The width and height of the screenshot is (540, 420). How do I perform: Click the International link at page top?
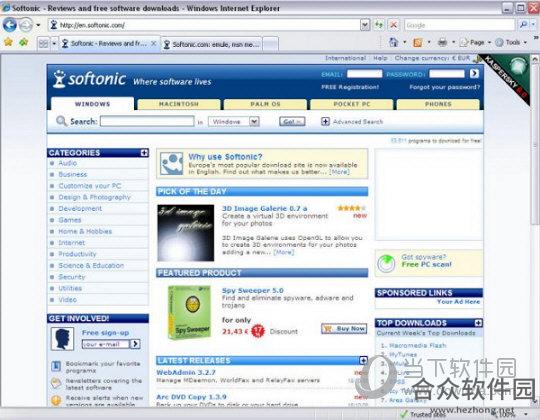pos(345,58)
